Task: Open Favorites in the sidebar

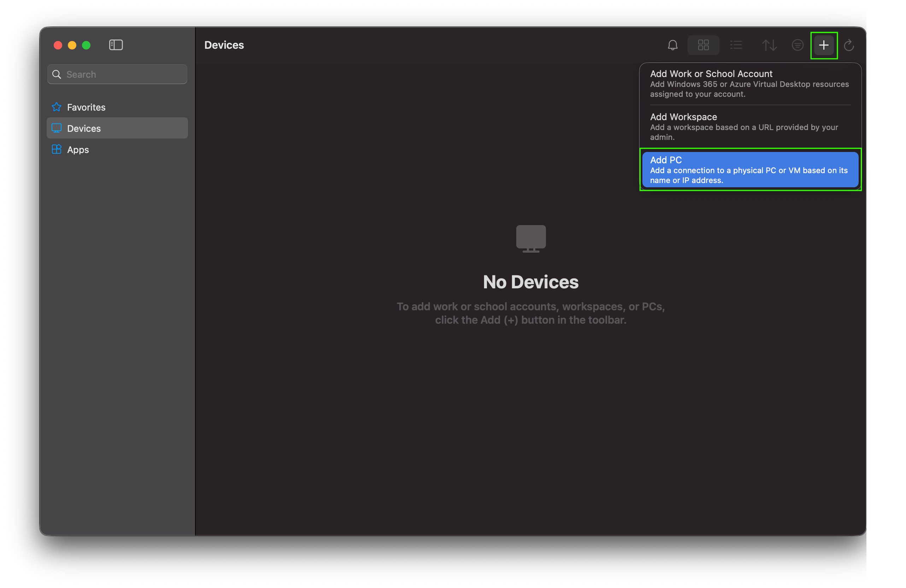Action: pos(87,107)
